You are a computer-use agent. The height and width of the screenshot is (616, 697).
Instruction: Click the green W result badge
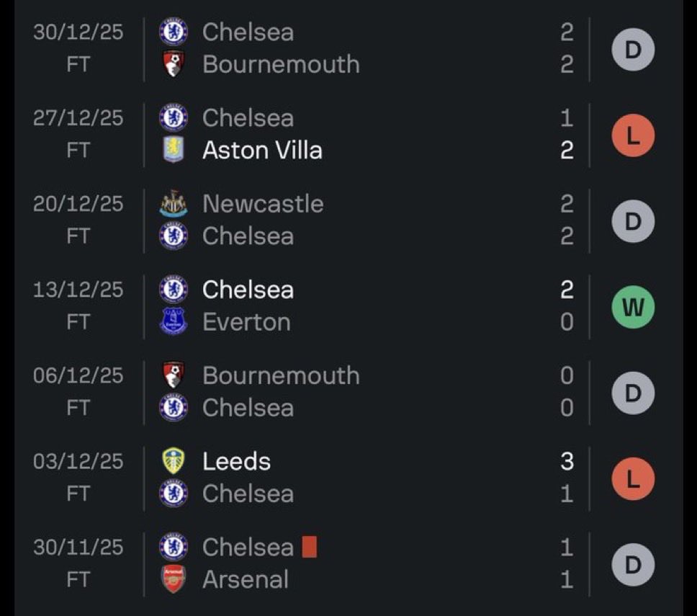633,307
